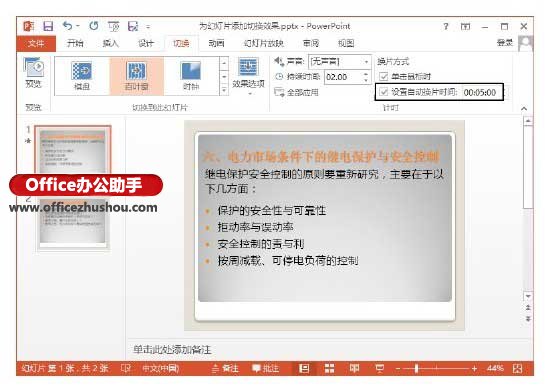Open the 声音 sound dropdown
The image size is (545, 389).
366,62
